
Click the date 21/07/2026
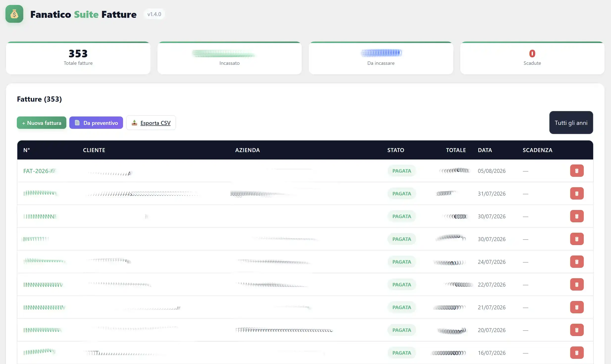[x=492, y=307]
